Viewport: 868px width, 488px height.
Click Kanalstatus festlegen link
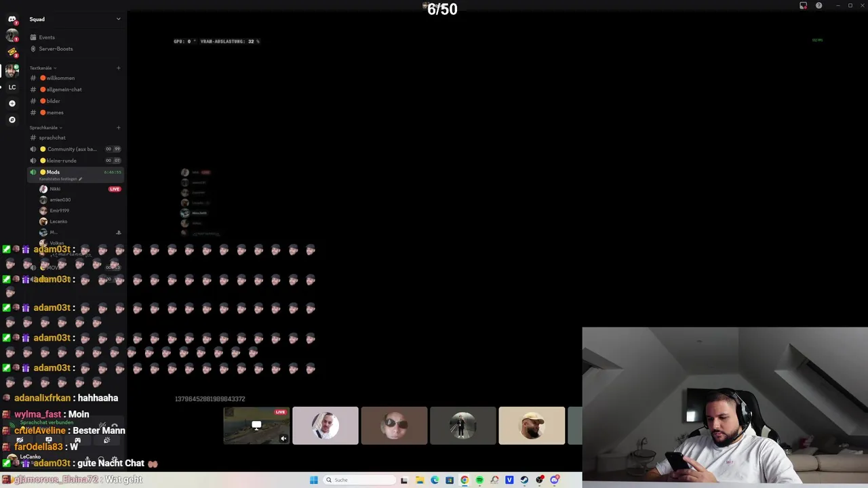60,179
